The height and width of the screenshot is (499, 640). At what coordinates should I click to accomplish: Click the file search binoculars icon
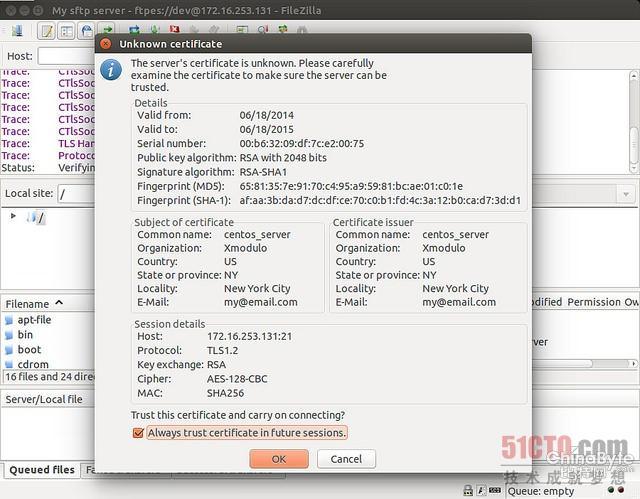point(302,29)
